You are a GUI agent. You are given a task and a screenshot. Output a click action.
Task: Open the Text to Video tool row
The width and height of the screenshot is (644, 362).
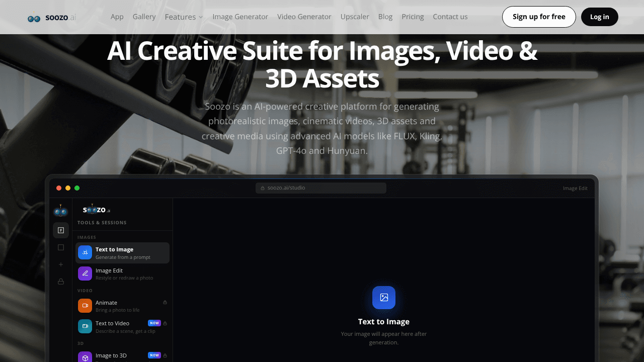(122, 326)
